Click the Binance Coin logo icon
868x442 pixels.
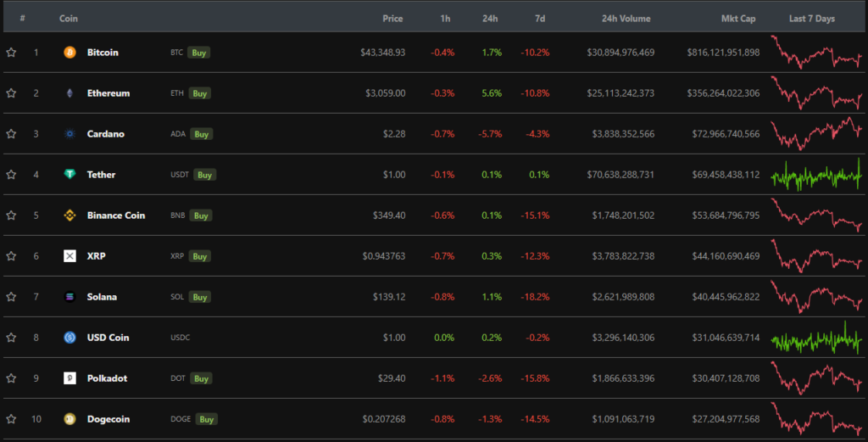click(70, 215)
